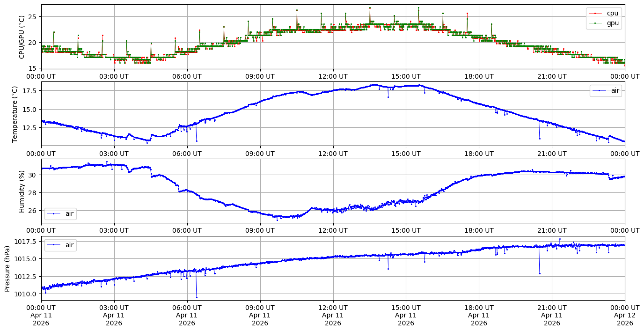Click the Apr 12 2026 date label
This screenshot has height=331, width=644.
pyautogui.click(x=625, y=319)
